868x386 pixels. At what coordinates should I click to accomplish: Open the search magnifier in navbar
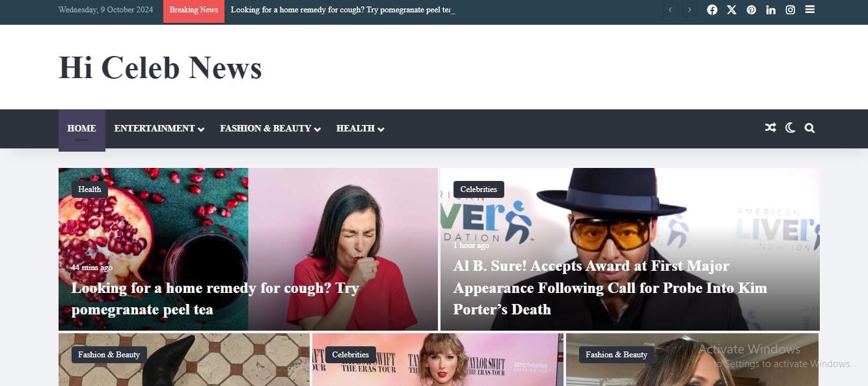pyautogui.click(x=809, y=128)
